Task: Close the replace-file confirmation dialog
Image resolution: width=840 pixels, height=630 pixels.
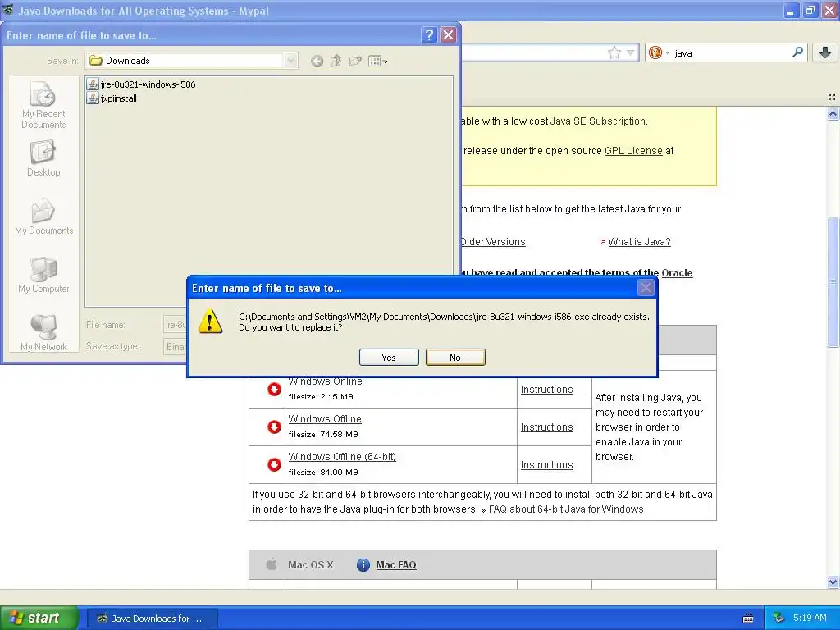Action: [646, 288]
